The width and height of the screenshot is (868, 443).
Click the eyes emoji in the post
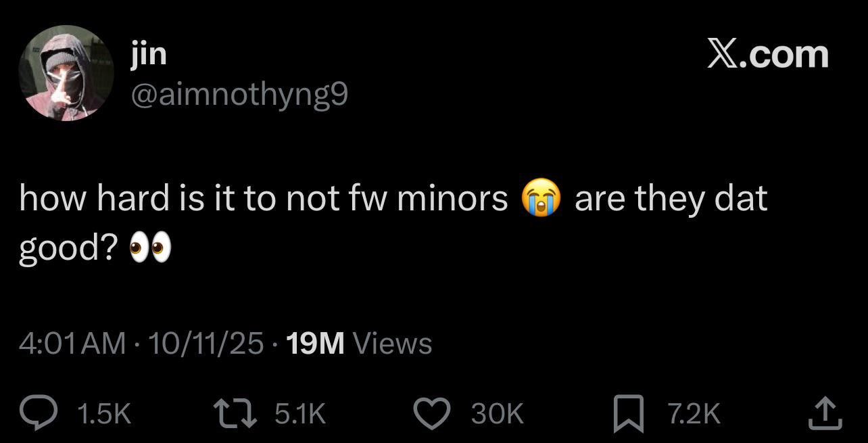(x=149, y=250)
